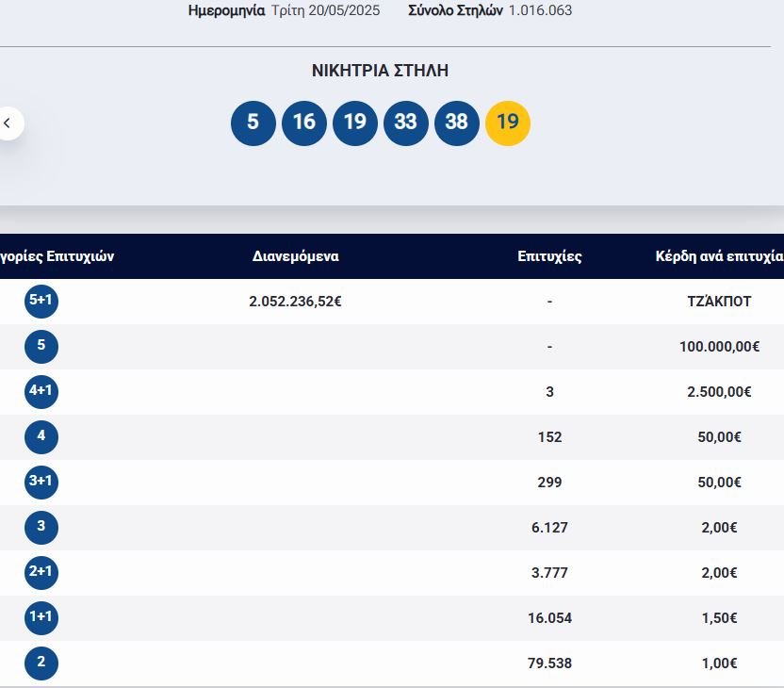Click the 2.052.236,52€ jackpot amount
Viewport: 784px width, 688px height.
pos(295,302)
